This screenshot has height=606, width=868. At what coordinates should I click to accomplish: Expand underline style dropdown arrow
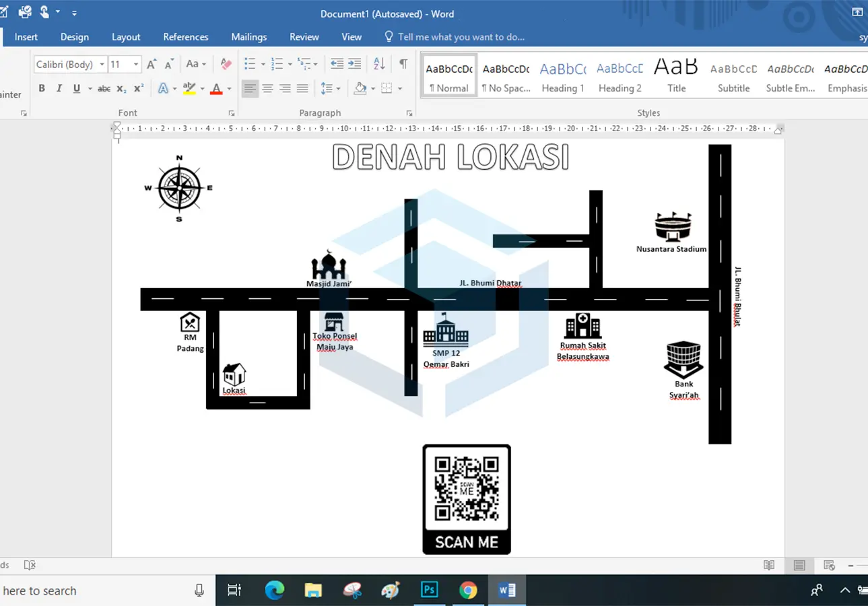[89, 88]
